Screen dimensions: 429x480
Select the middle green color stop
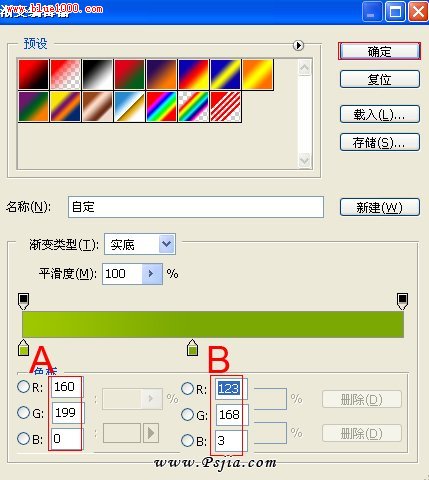pyautogui.click(x=192, y=348)
